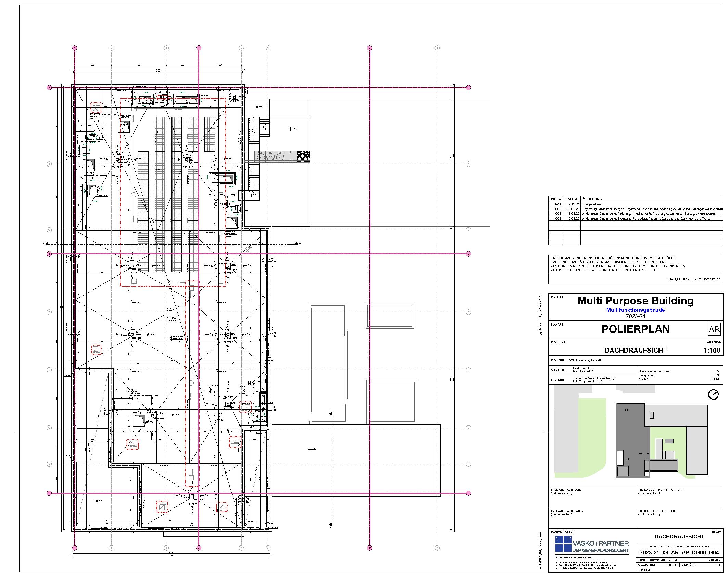The width and height of the screenshot is (728, 577).
Task: Click the magenta grid axis marker 1 at top
Action: point(75,48)
